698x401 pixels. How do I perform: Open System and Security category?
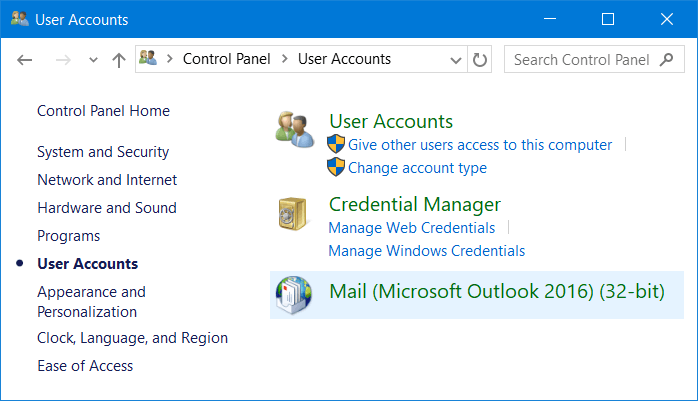click(103, 152)
